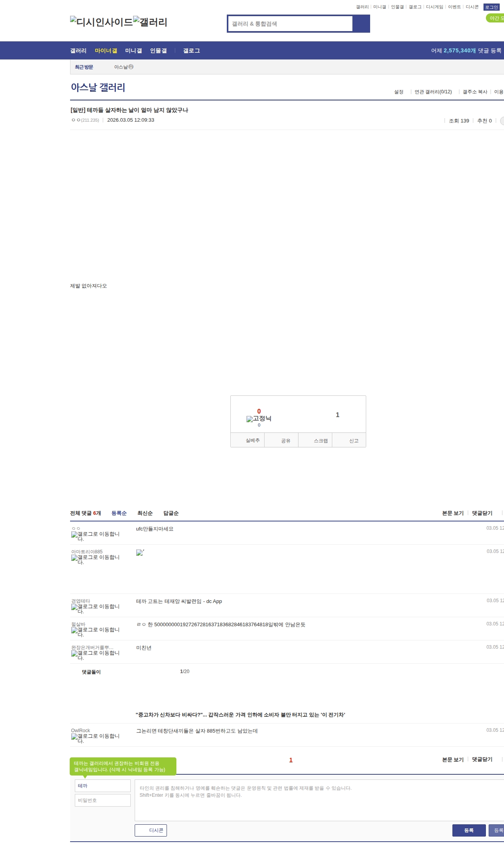Sort comments by 등록순
This screenshot has height=846, width=504.
coord(119,513)
